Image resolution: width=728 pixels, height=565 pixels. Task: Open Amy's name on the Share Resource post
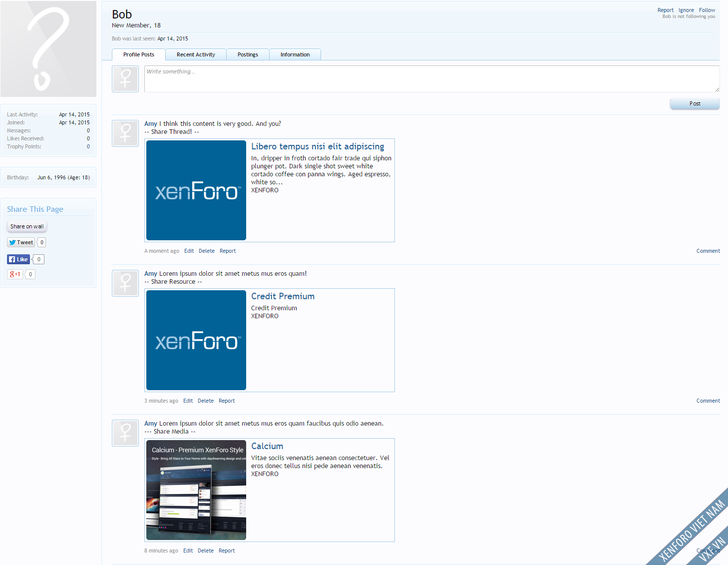pos(151,274)
